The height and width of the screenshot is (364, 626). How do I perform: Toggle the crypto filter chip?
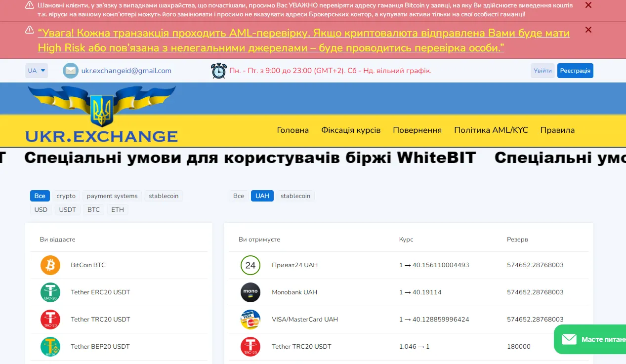pos(66,196)
